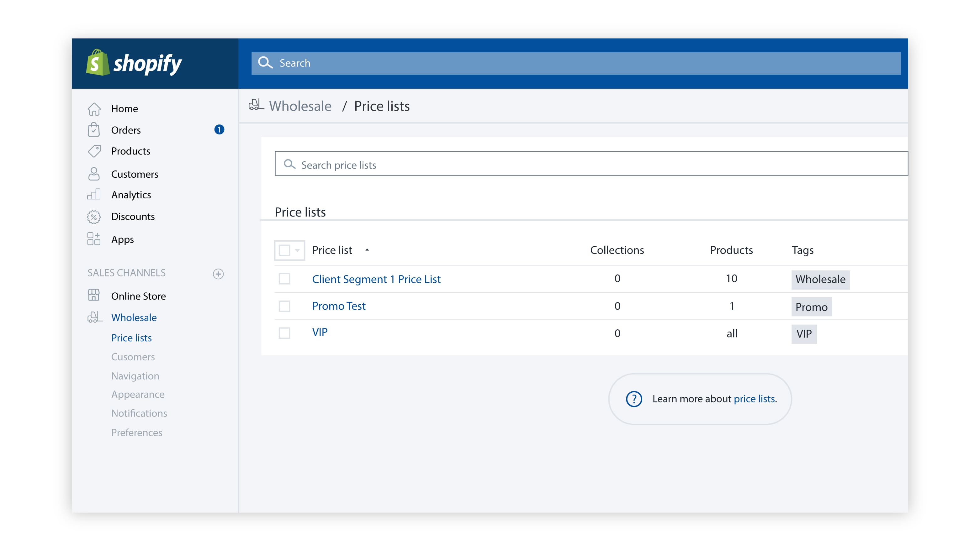The height and width of the screenshot is (555, 980).
Task: Click the Apps grid icon
Action: click(x=94, y=239)
